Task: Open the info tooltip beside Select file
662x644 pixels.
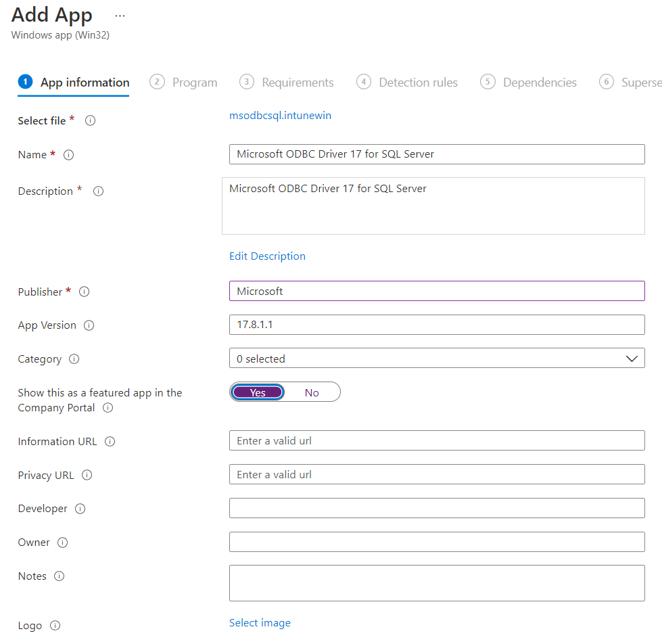Action: coord(90,121)
